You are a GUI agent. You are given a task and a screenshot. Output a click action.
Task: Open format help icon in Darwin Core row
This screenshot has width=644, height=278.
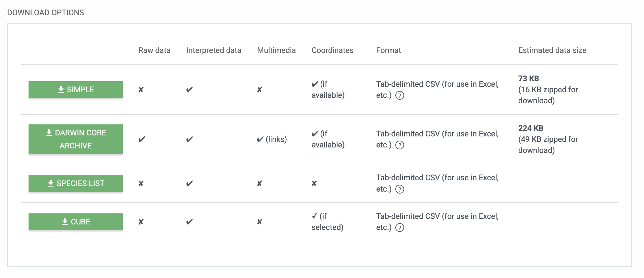pos(400,145)
